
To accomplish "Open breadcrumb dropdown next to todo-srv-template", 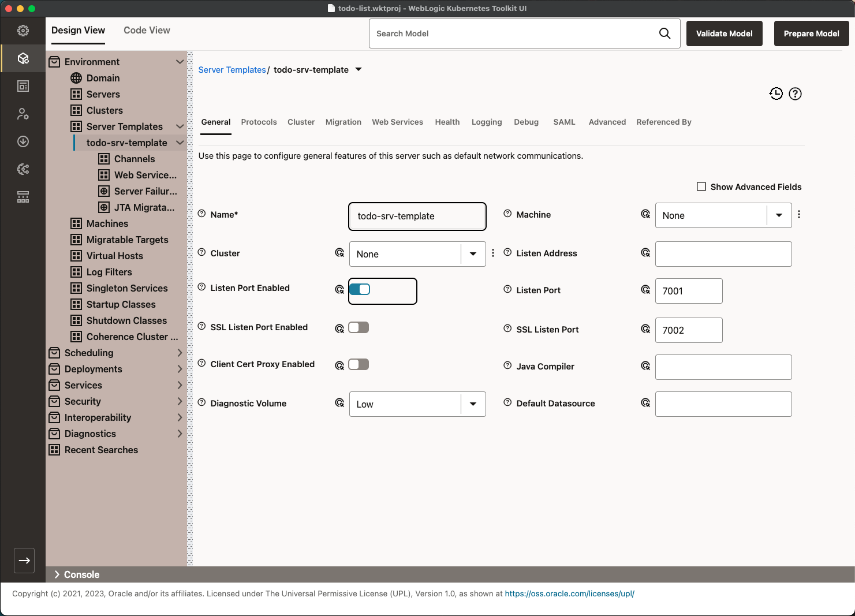I will pos(359,69).
